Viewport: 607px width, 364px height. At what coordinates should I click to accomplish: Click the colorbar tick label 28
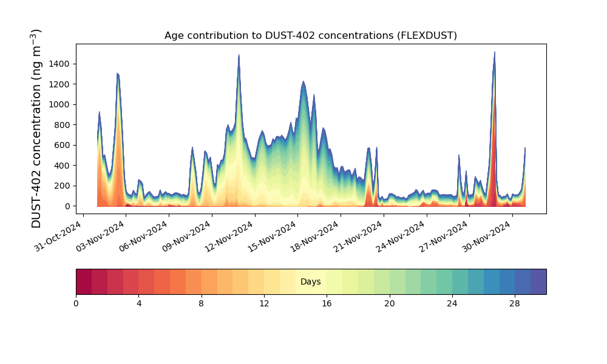coord(515,304)
